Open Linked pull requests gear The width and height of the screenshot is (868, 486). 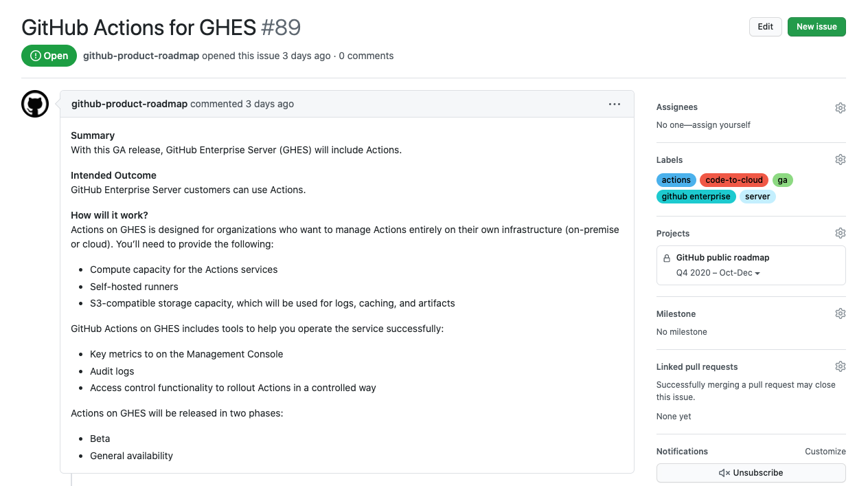[x=840, y=366]
